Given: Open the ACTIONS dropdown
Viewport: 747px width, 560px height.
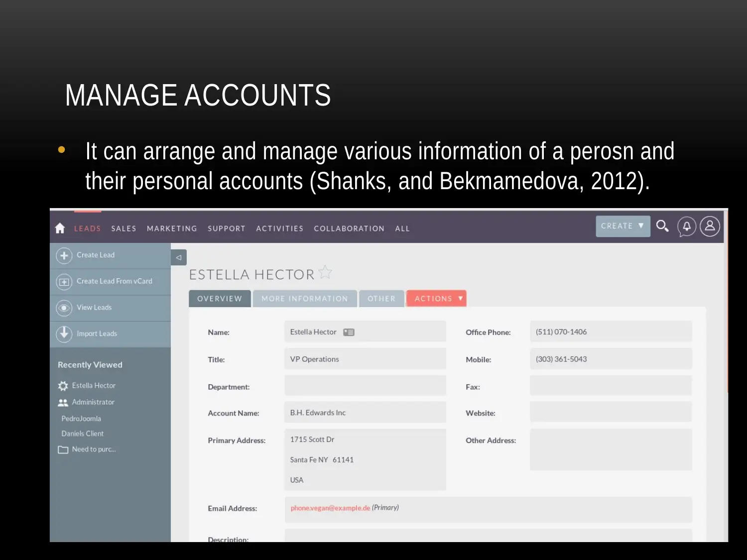Looking at the screenshot, I should tap(436, 299).
